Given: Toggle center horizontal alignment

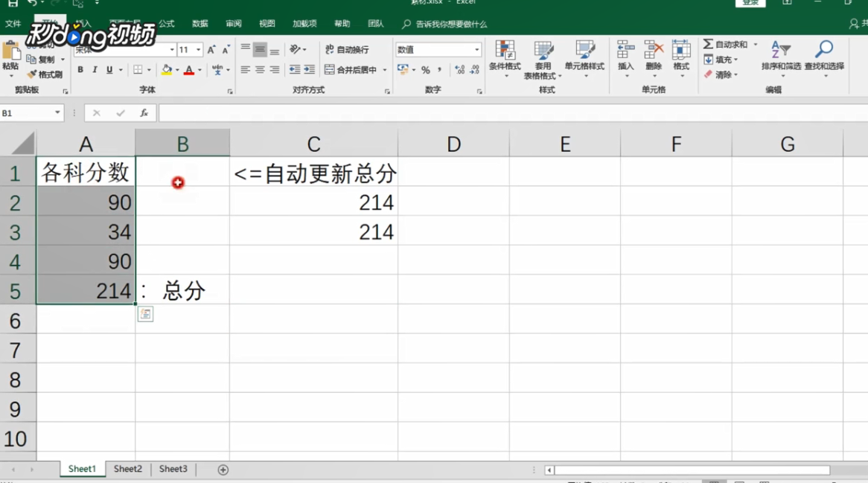Looking at the screenshot, I should [260, 70].
